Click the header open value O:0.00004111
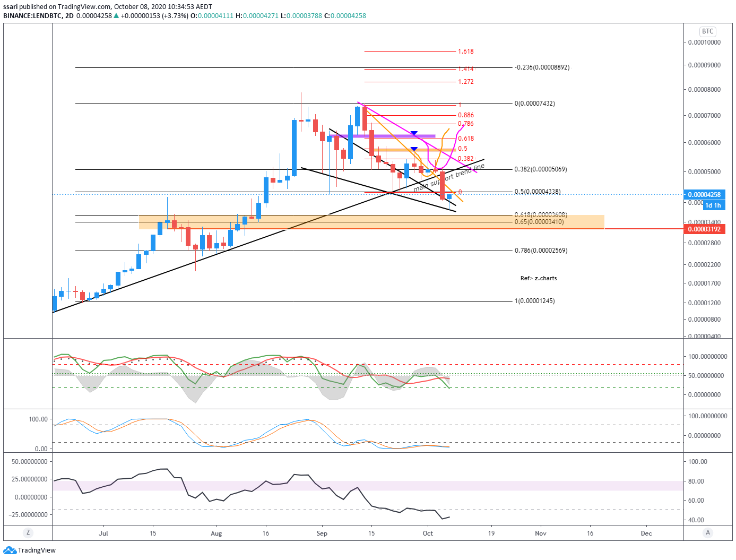The height and width of the screenshot is (560, 736). [212, 16]
